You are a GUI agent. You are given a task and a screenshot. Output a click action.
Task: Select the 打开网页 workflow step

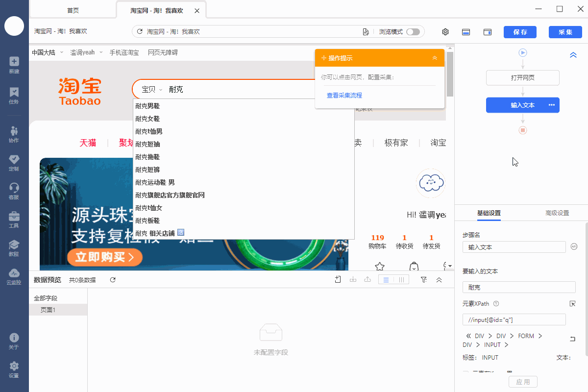click(x=523, y=78)
